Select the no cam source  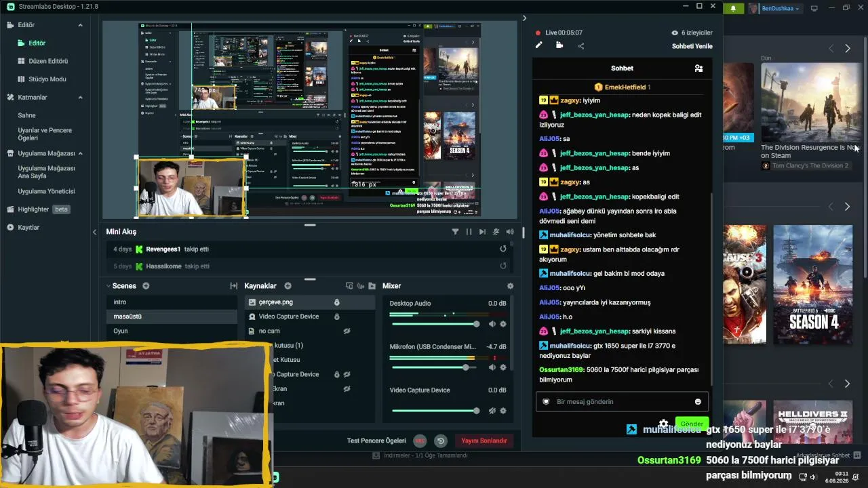(x=309, y=331)
